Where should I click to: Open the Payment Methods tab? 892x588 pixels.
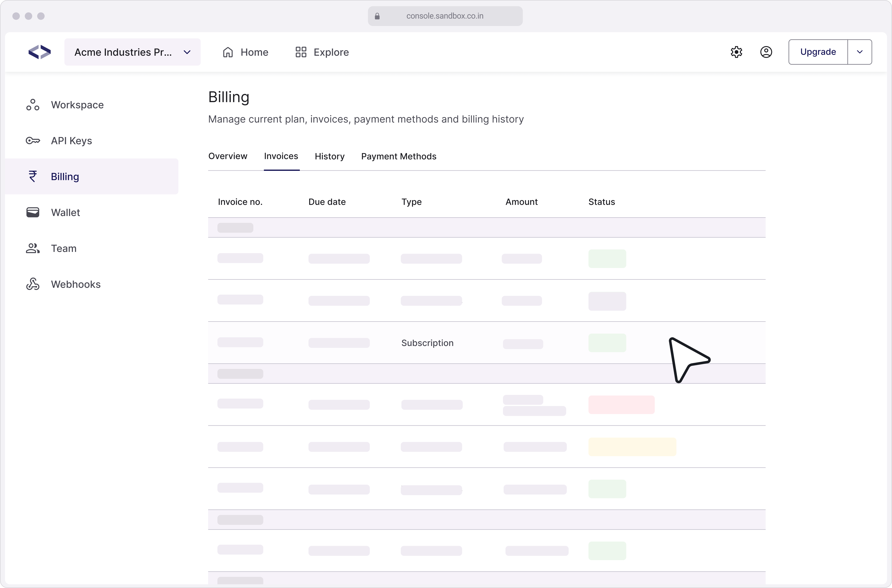[399, 156]
